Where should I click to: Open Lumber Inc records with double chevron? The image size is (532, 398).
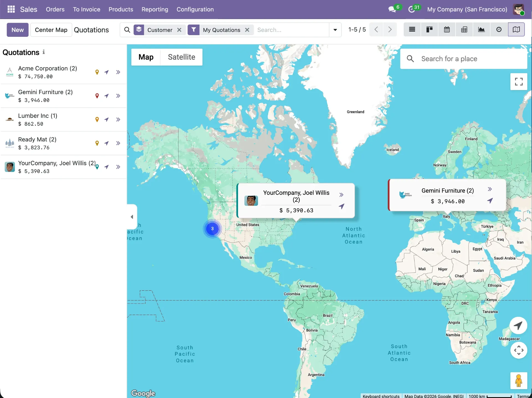pos(118,120)
